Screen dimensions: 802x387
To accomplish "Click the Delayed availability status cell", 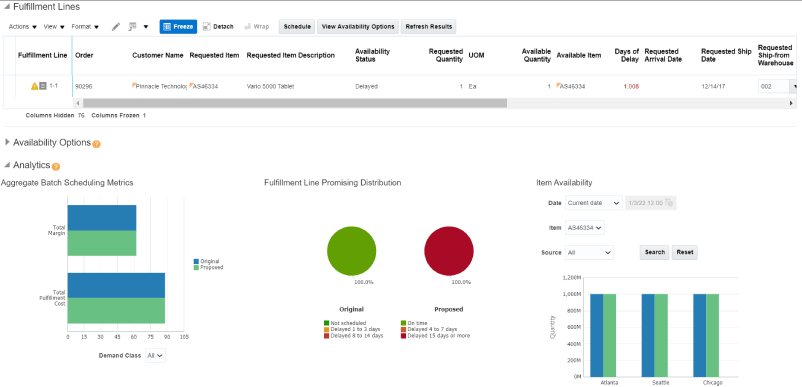I will click(x=366, y=86).
